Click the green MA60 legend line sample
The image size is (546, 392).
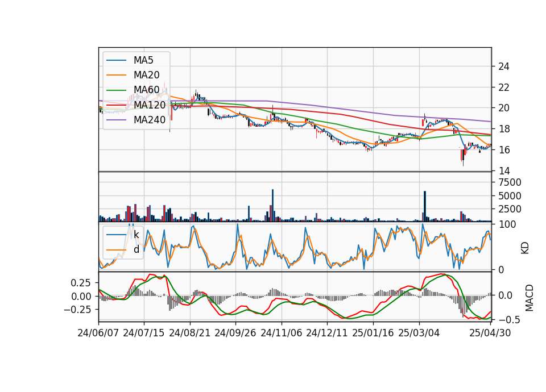[116, 90]
